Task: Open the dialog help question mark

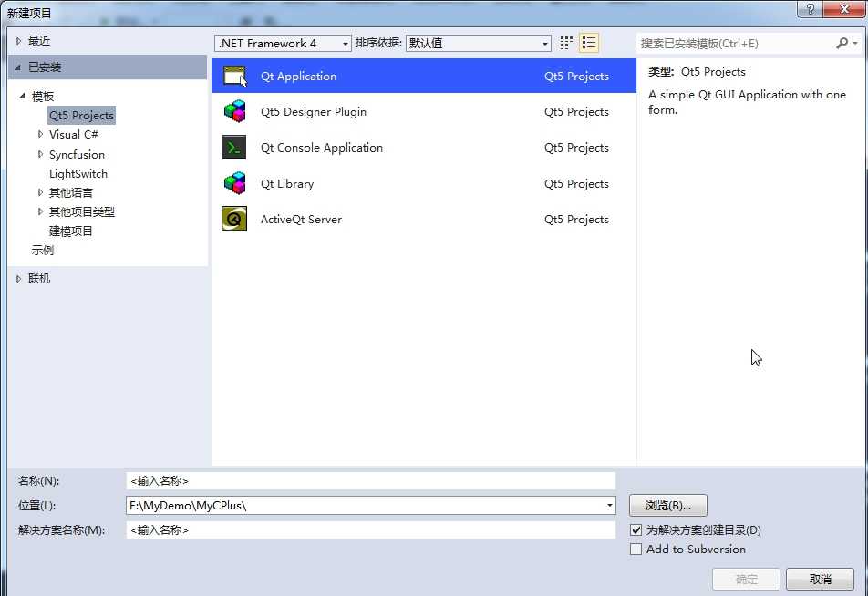Action: 810,9
